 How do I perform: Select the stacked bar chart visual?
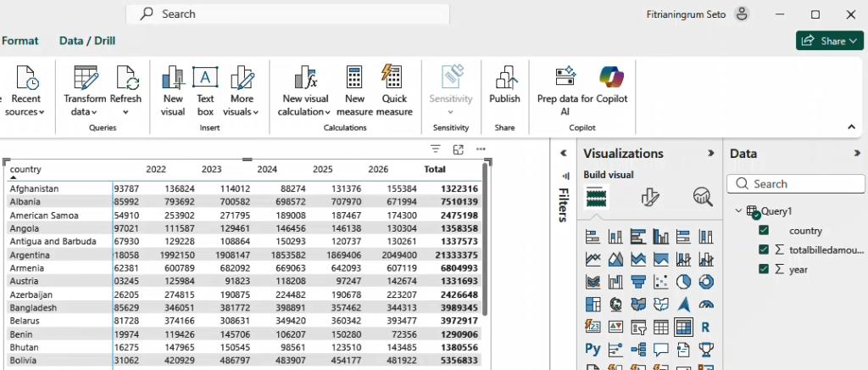(x=593, y=237)
